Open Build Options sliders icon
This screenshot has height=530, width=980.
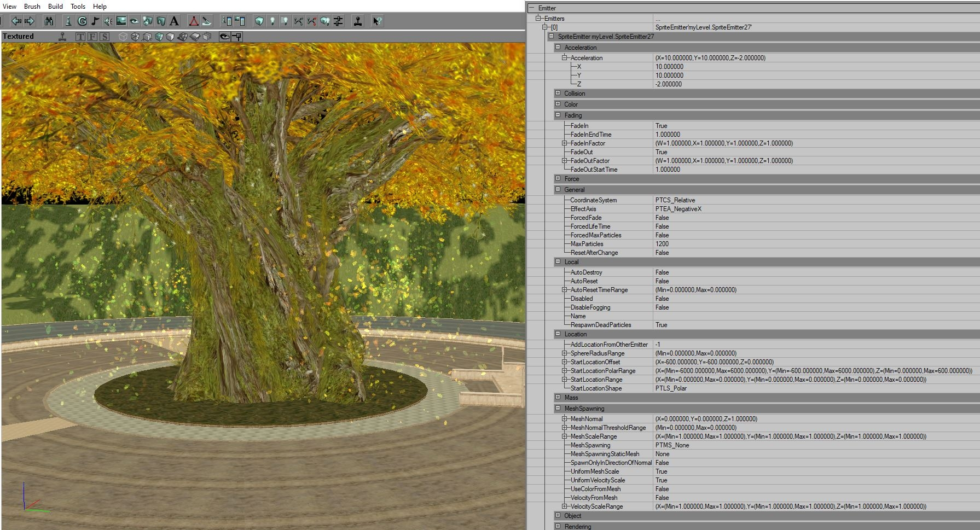click(x=338, y=21)
